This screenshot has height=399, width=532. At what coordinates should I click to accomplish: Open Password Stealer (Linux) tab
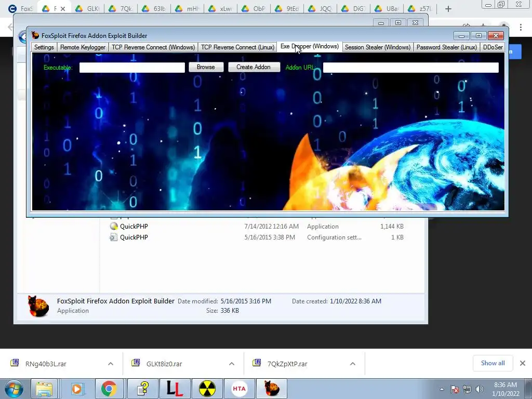446,47
